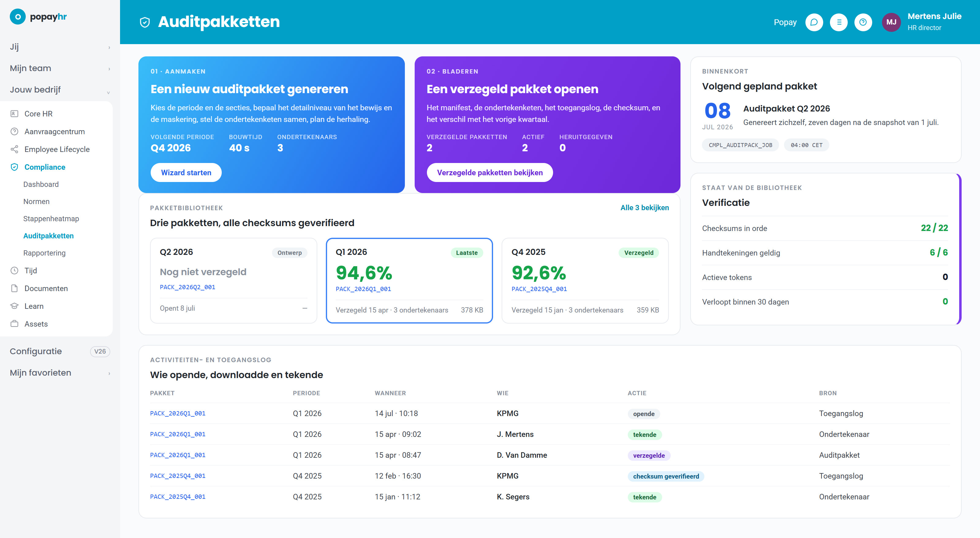Expand the Mijn team section

[60, 69]
